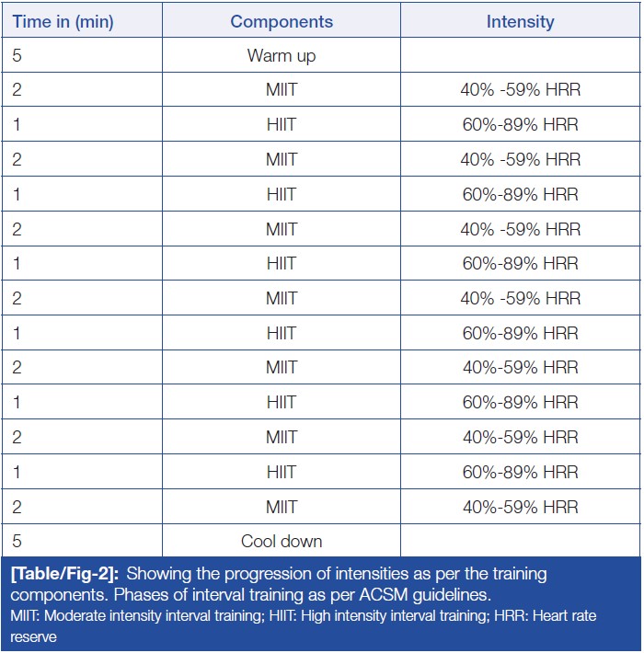The image size is (644, 653).
Task: Click the empty intensity cell in Cool down row
Action: (x=520, y=541)
